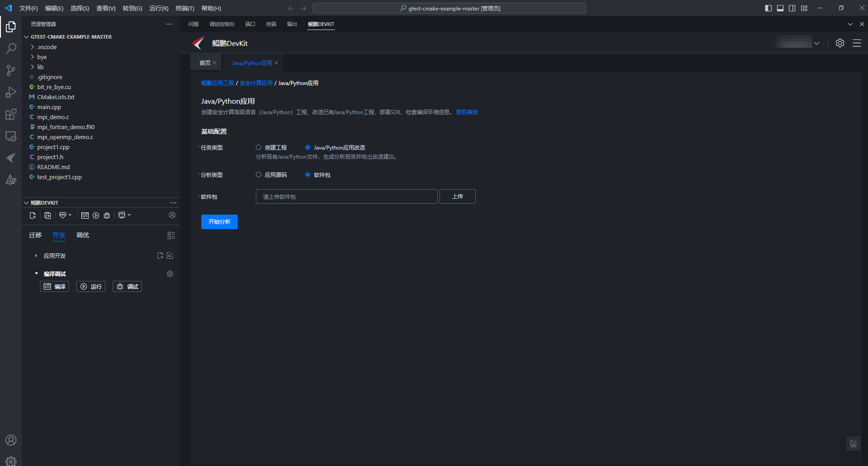Viewport: 868px width, 466px height.
Task: Open 编译调试 settings gear
Action: coord(170,274)
